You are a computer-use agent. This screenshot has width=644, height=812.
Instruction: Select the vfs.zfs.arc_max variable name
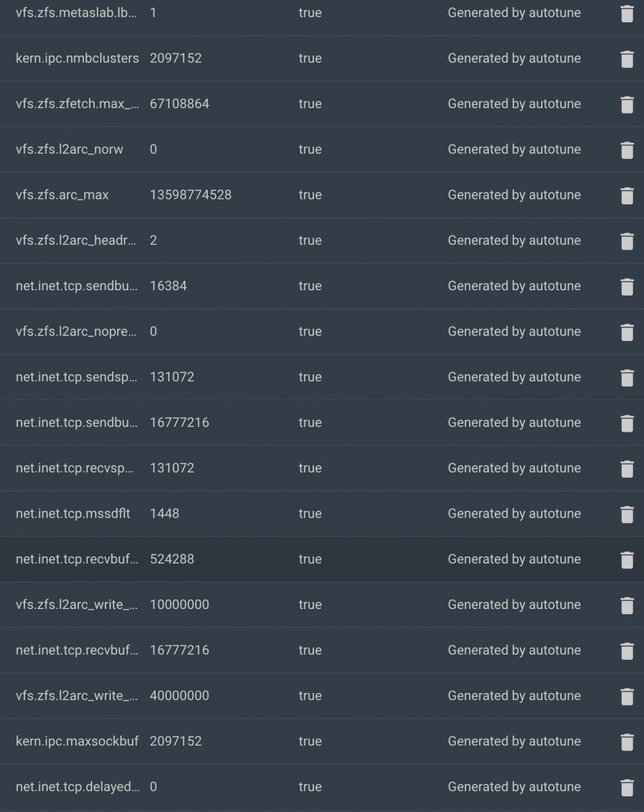point(62,195)
